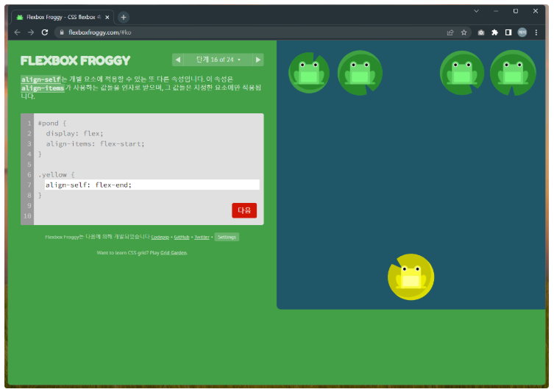Click into the align-self code input line

[x=152, y=185]
